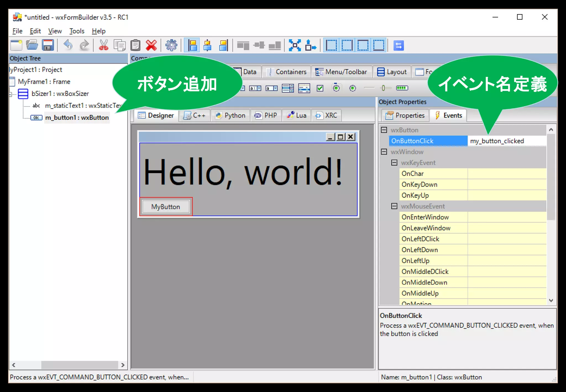Click the Save project floppy icon
Image resolution: width=566 pixels, height=392 pixels.
[x=48, y=45]
